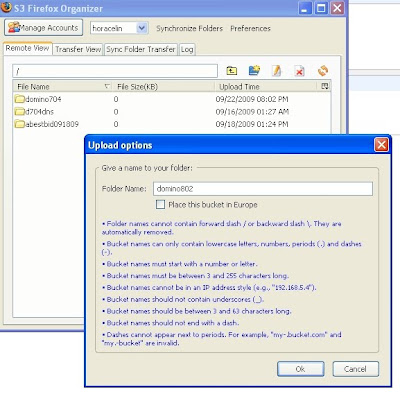Click the remote path field showing slash
400x394 pixels.
tap(115, 71)
